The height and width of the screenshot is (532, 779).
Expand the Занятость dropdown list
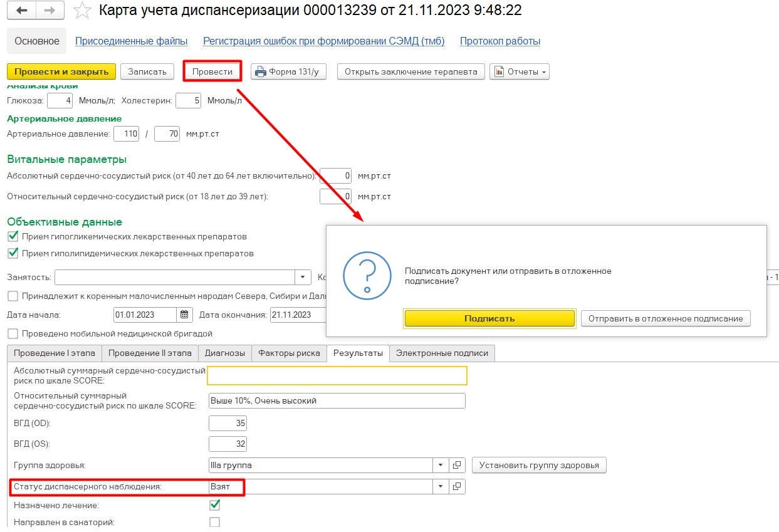[x=303, y=277]
